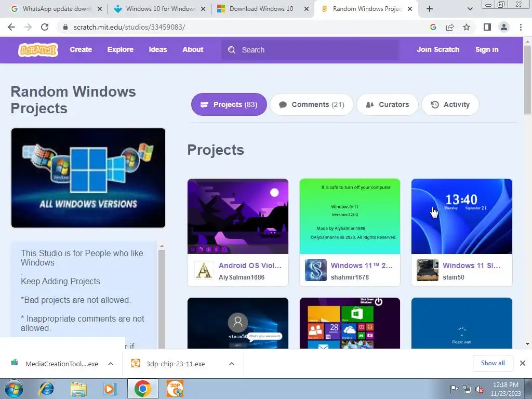
Task: Open the Android OS Viol... project title
Action: coord(250,265)
